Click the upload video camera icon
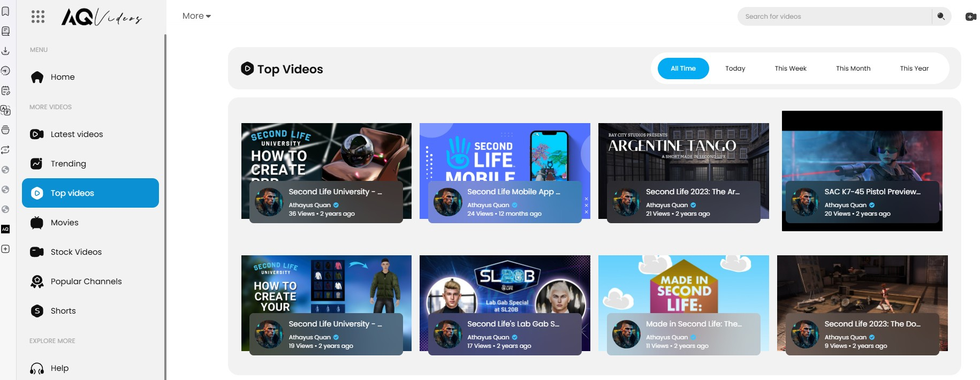The image size is (980, 380). tap(970, 17)
